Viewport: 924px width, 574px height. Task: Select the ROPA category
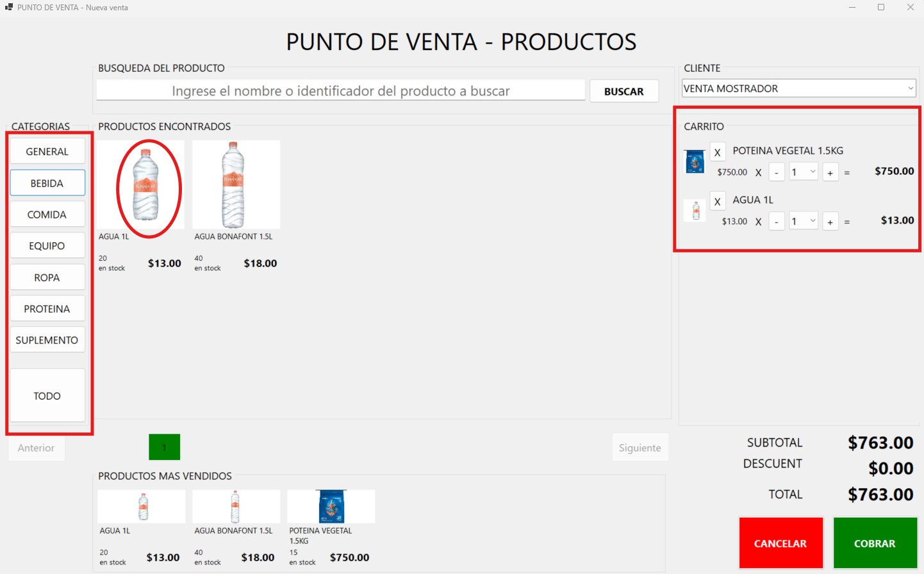coord(47,277)
